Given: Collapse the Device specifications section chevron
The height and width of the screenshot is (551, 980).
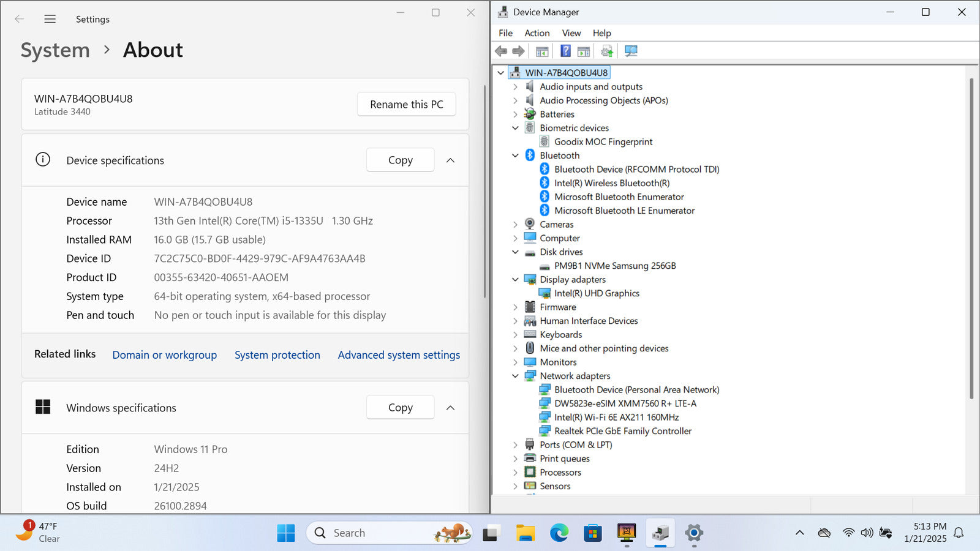Looking at the screenshot, I should click(450, 160).
